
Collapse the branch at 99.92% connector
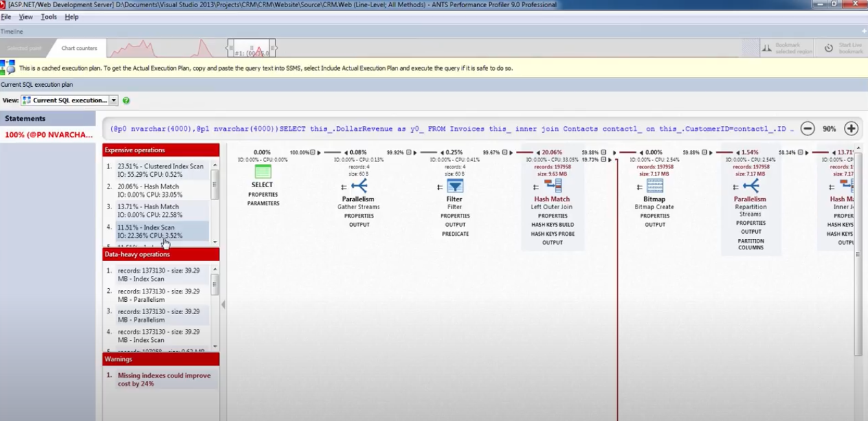tap(410, 153)
